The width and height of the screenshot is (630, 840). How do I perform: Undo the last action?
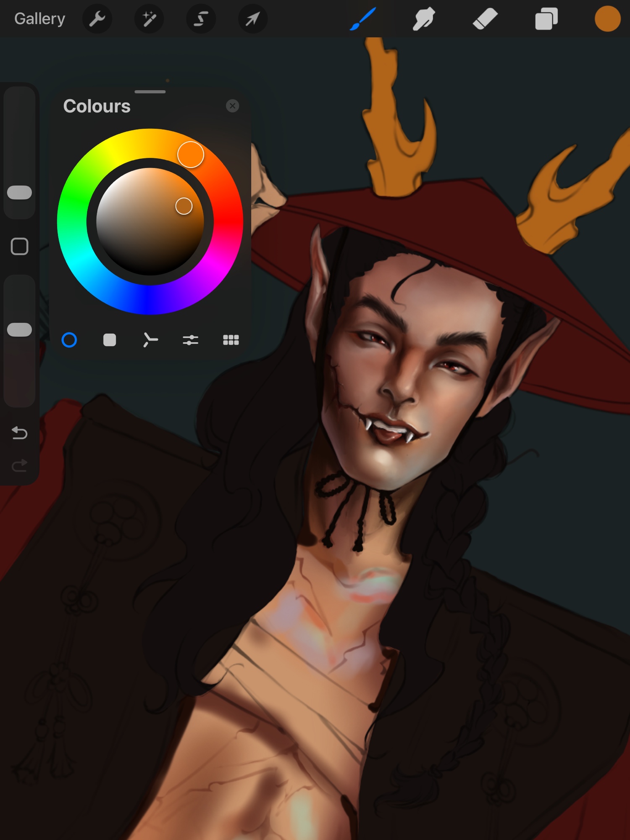click(19, 433)
